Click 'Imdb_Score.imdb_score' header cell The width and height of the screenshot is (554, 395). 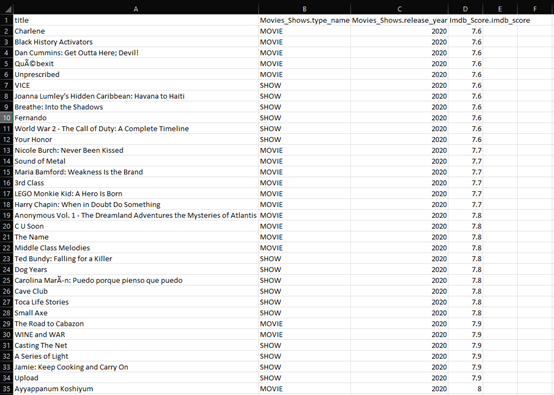(489, 20)
